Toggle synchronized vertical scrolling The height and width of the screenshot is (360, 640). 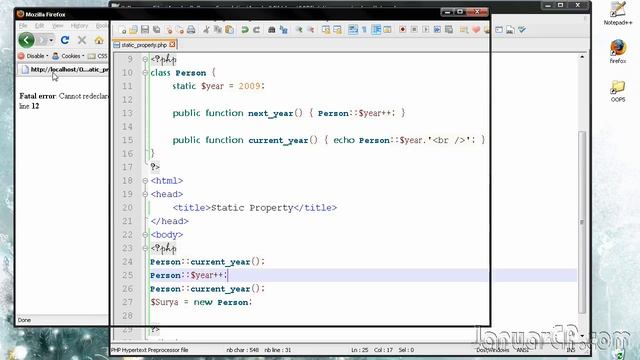(x=326, y=30)
